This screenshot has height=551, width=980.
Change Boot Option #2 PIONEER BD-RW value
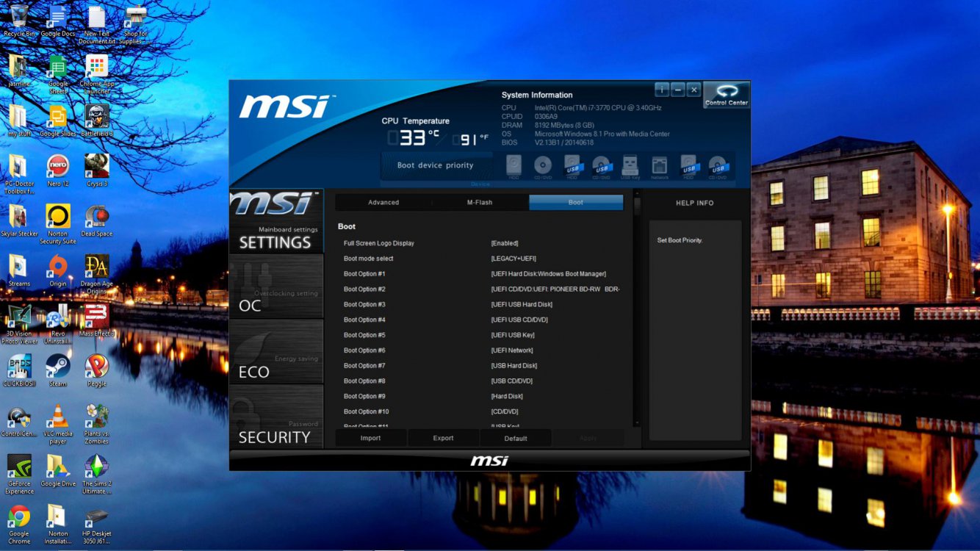pyautogui.click(x=555, y=289)
